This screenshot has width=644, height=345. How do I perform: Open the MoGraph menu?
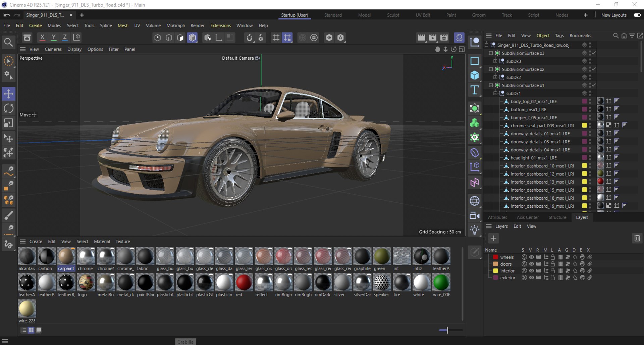coord(175,25)
